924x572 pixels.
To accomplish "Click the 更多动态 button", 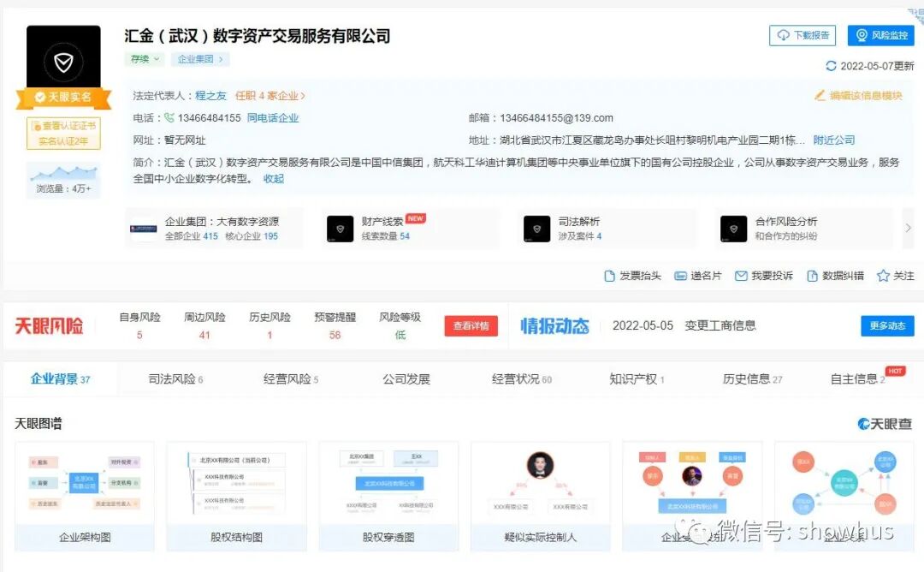I will [x=887, y=326].
